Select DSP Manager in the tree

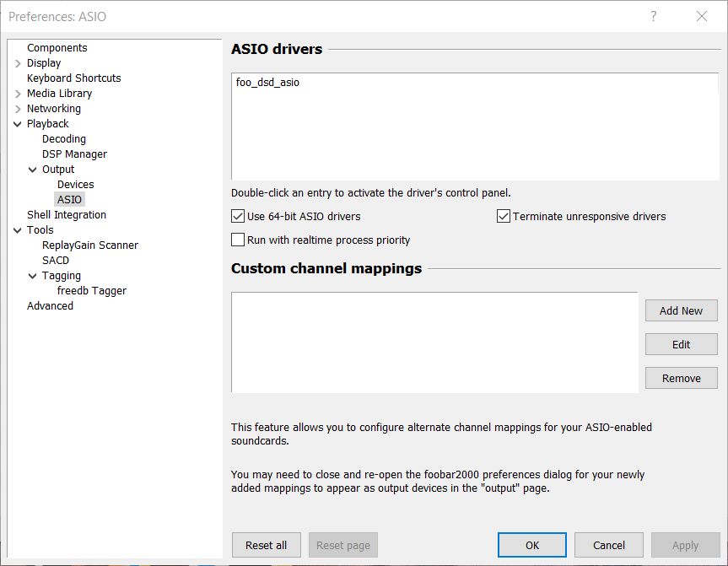(x=74, y=154)
